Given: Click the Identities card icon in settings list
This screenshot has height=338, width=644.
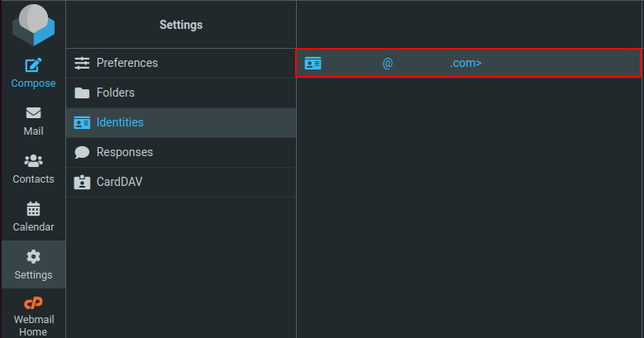Looking at the screenshot, I should click(82, 122).
